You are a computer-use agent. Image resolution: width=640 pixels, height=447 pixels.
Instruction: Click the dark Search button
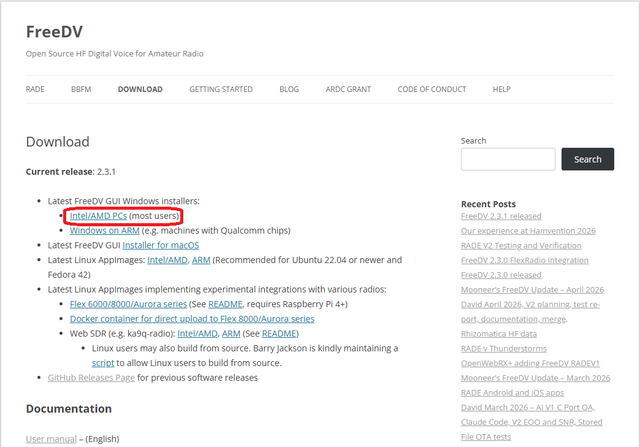(x=588, y=159)
